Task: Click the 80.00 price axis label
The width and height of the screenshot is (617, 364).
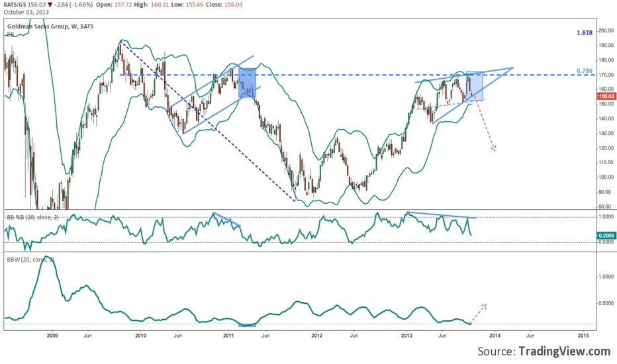Action: tap(606, 206)
